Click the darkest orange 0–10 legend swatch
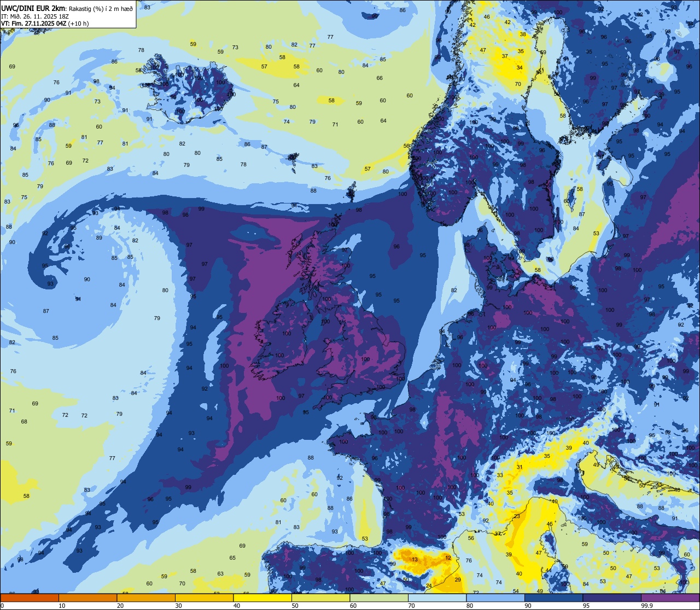Image resolution: width=700 pixels, height=610 pixels. tap(30, 597)
